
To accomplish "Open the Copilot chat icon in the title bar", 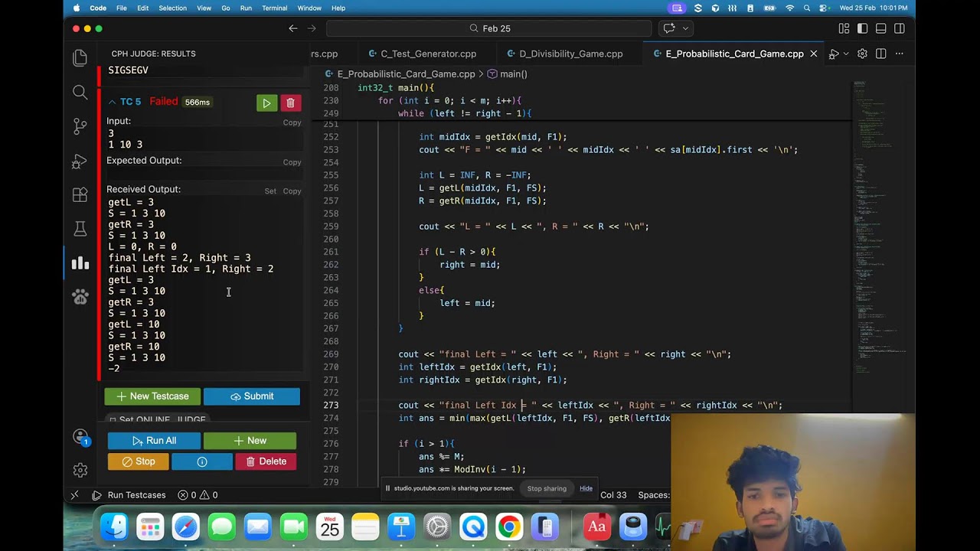I will point(669,28).
